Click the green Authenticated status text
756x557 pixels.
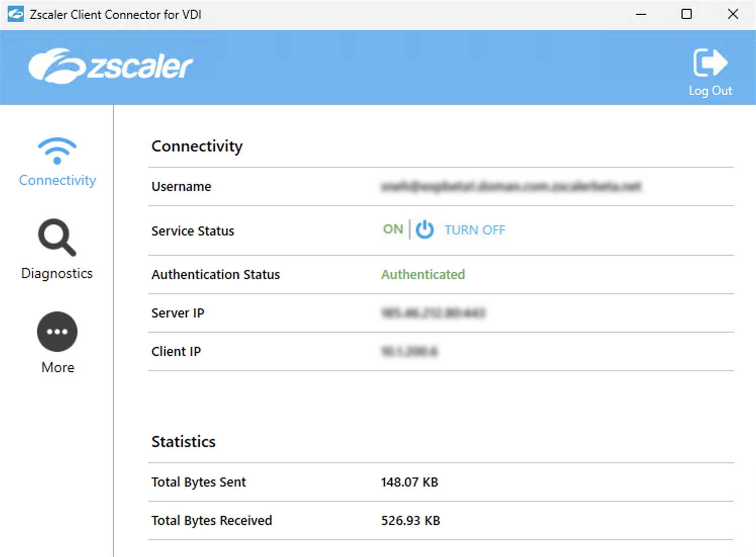click(423, 274)
